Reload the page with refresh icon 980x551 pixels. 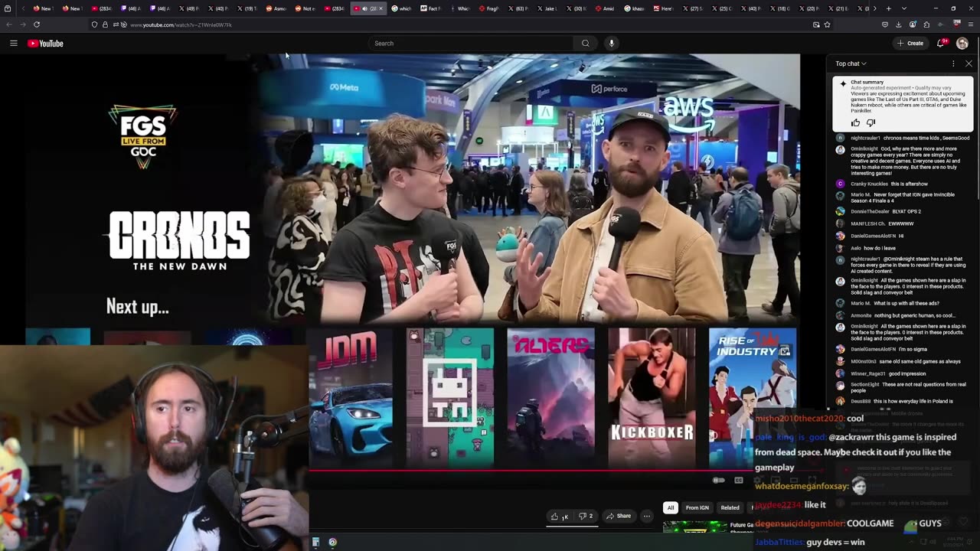pyautogui.click(x=36, y=24)
